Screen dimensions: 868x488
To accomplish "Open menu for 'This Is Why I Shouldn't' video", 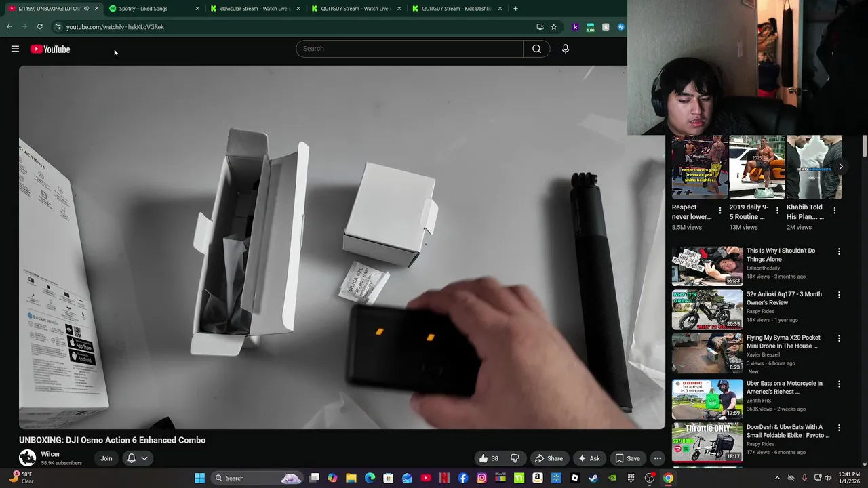I will tap(839, 251).
